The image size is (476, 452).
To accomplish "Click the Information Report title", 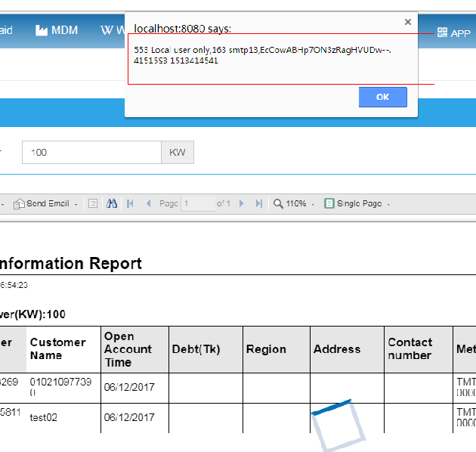I will 70,263.
